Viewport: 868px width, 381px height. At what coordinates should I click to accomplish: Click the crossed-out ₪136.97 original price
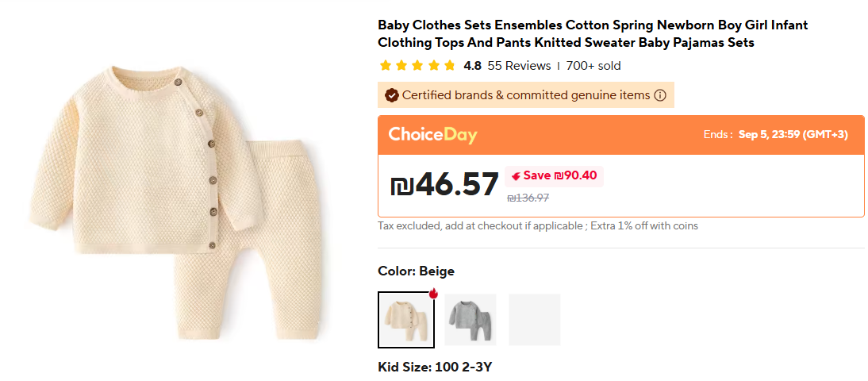pyautogui.click(x=528, y=198)
